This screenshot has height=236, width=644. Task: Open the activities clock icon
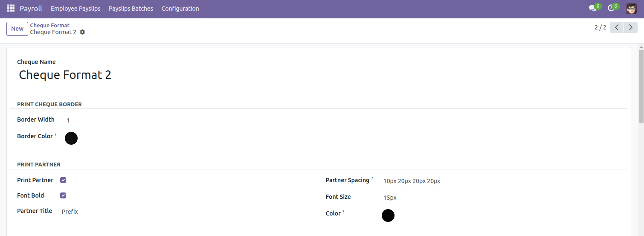[611, 8]
